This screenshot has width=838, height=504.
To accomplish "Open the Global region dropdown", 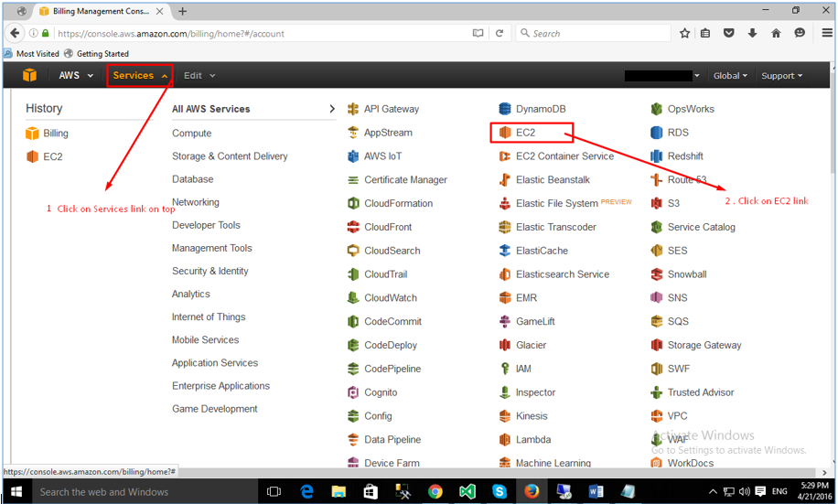I will click(x=730, y=76).
